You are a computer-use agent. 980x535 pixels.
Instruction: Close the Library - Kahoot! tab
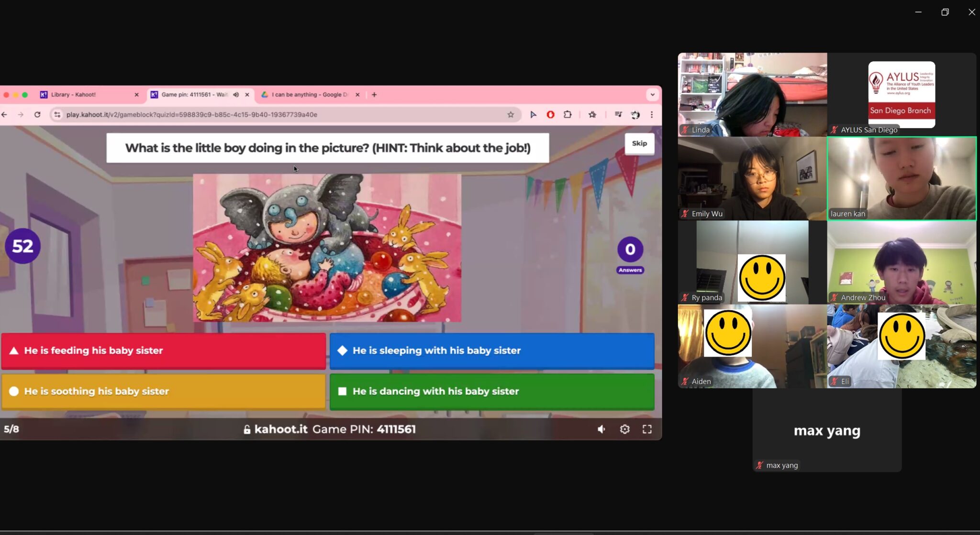tap(136, 95)
